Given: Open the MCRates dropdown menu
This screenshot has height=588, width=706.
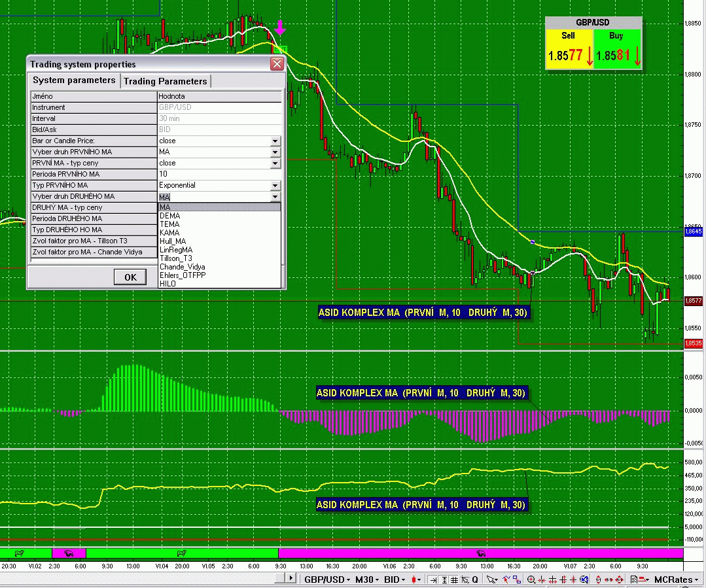Looking at the screenshot, I should click(677, 579).
